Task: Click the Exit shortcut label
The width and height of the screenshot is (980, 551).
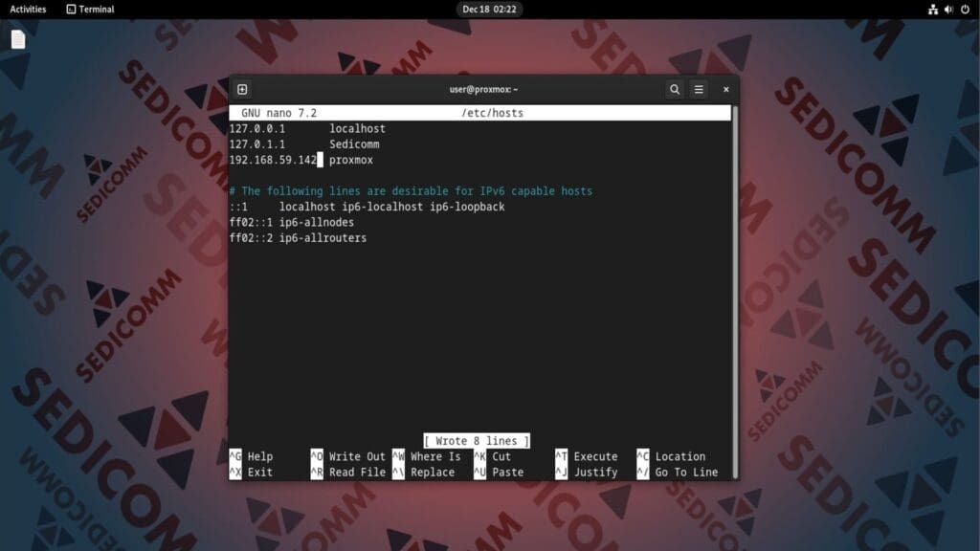Action: pyautogui.click(x=260, y=473)
